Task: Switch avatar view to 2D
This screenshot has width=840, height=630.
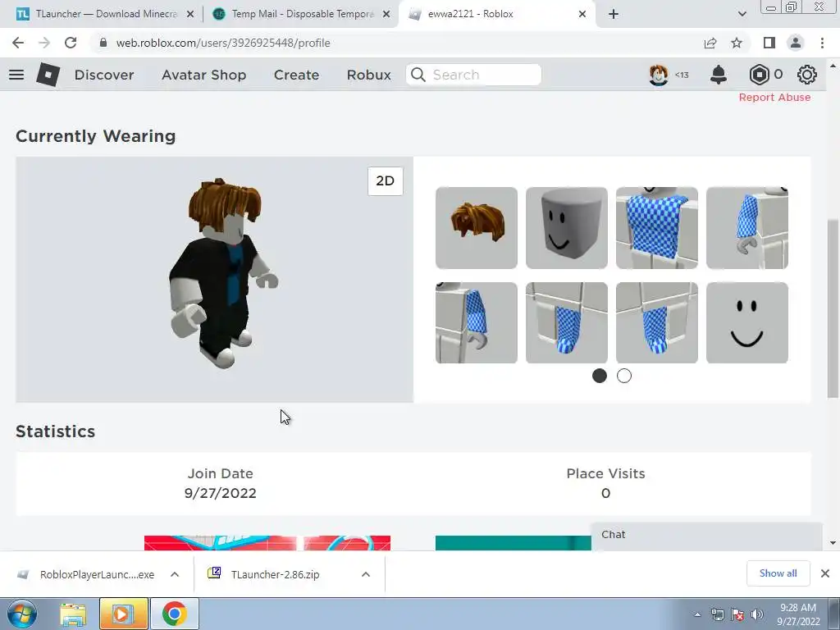Action: 386,181
